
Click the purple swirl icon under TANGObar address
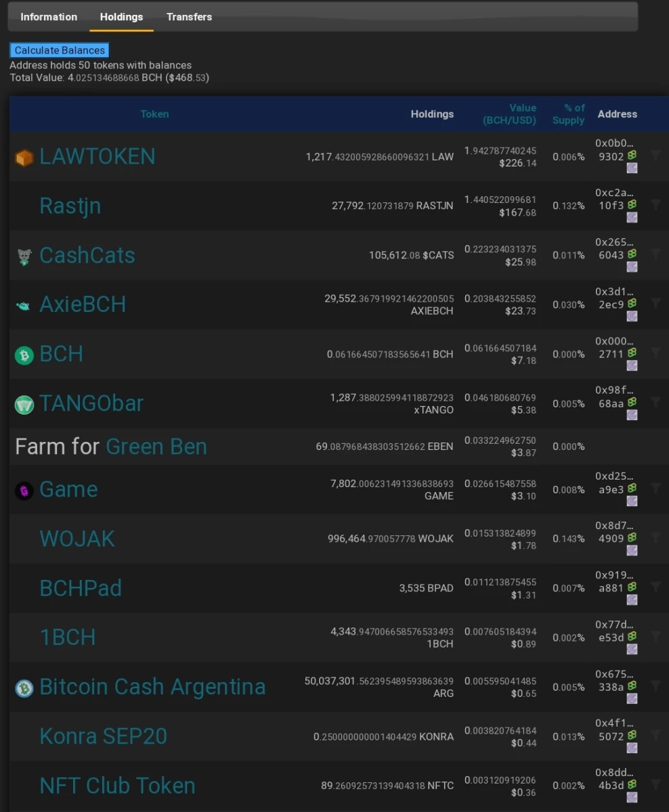pyautogui.click(x=632, y=415)
